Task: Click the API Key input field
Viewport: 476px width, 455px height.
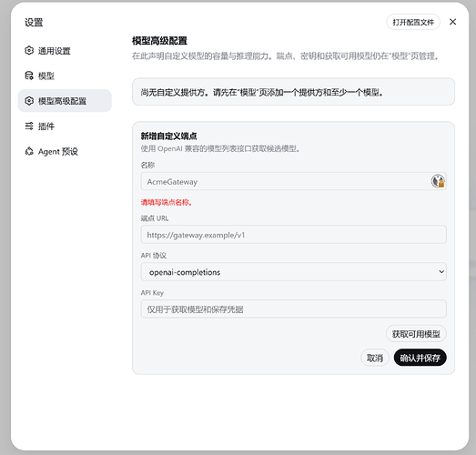Action: (294, 309)
